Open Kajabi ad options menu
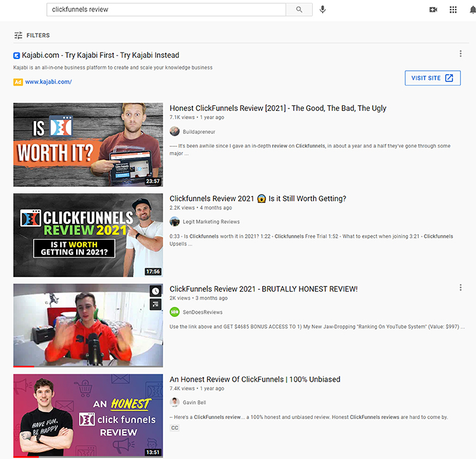Screen dimensions: 476x459 tap(461, 54)
